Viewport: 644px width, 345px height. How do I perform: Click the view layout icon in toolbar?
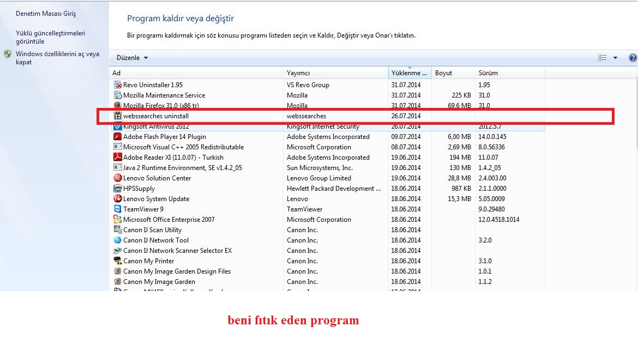tap(602, 58)
